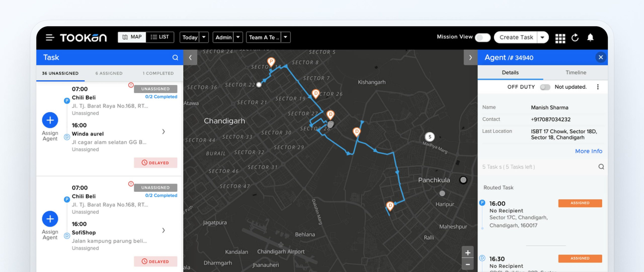This screenshot has height=272, width=644.
Task: Click the second task's red alert icon
Action: [131, 184]
